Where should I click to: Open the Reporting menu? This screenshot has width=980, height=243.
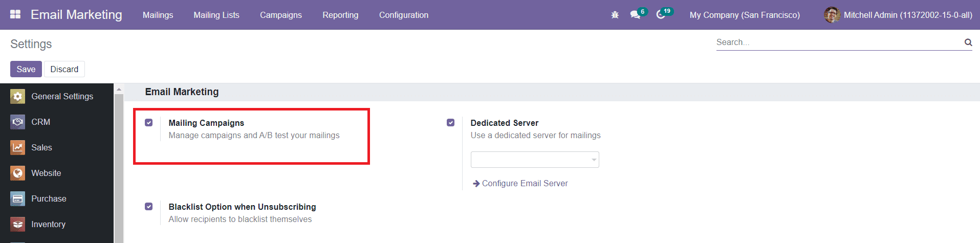pyautogui.click(x=340, y=15)
